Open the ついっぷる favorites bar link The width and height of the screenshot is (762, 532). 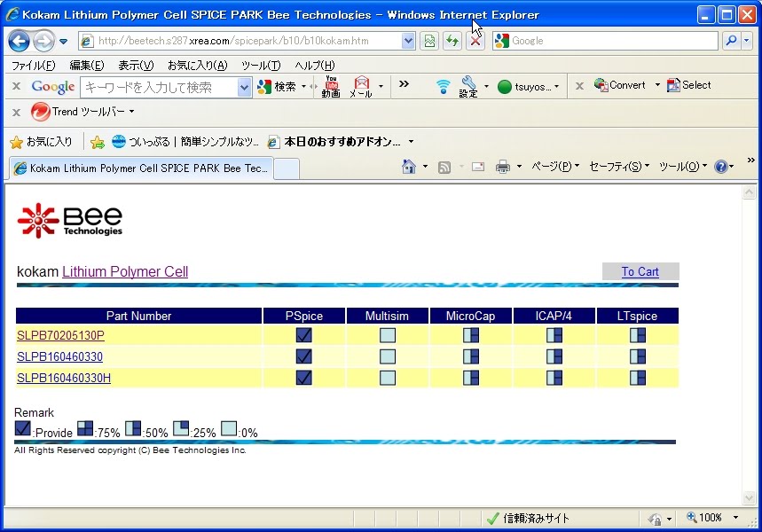coord(185,142)
